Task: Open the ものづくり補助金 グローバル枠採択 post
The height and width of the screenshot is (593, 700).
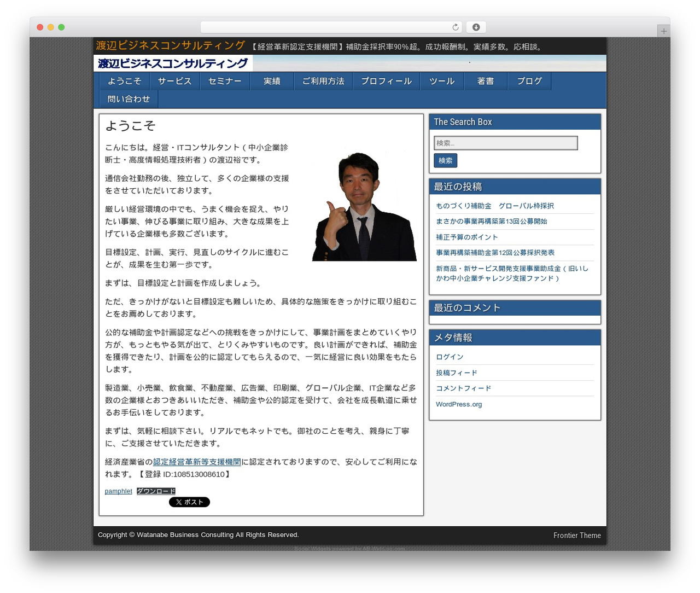Action: click(495, 206)
